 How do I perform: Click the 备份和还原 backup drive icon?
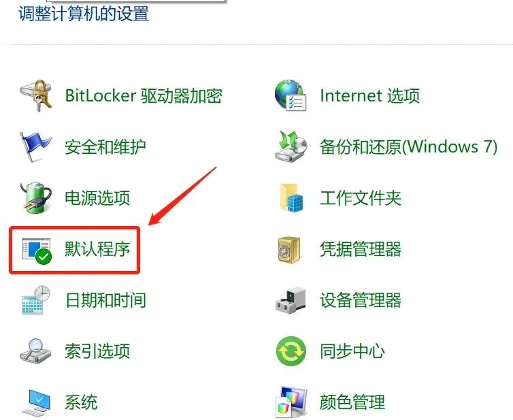click(291, 146)
